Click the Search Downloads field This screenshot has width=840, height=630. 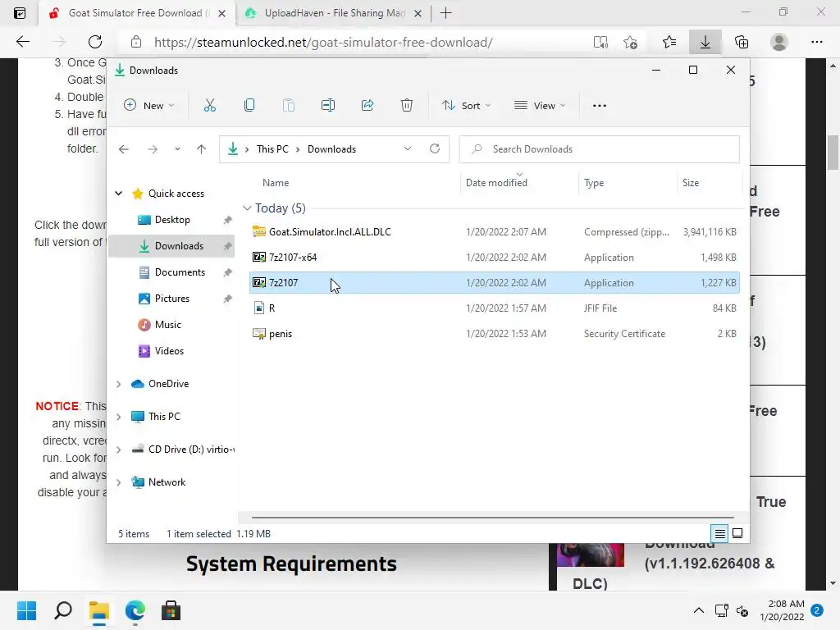point(599,149)
